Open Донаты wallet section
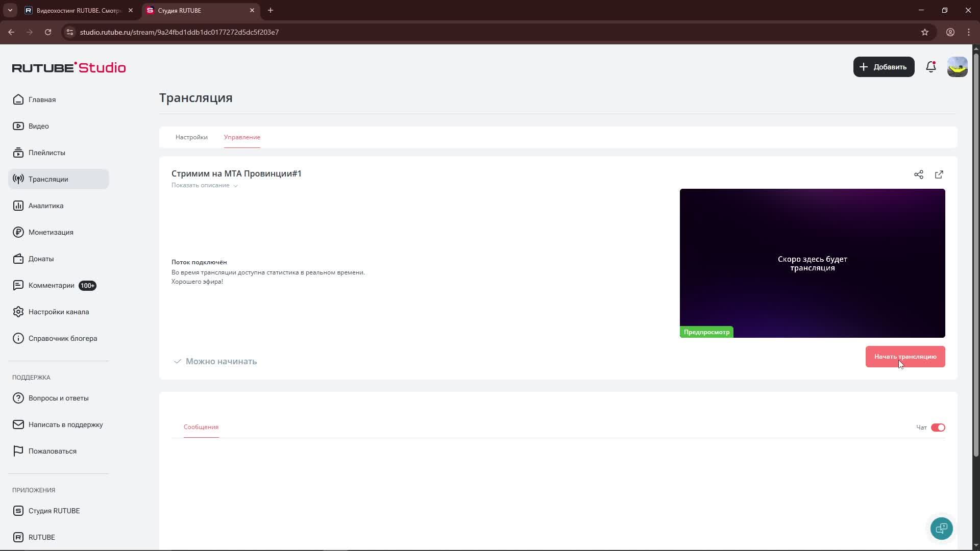Viewport: 980px width, 551px height. pos(41,259)
